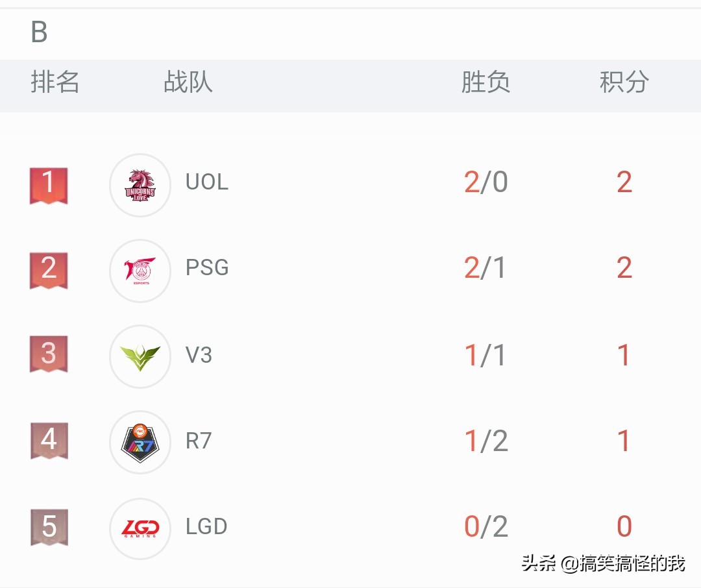Click UOL's points value of 2

coord(624,184)
